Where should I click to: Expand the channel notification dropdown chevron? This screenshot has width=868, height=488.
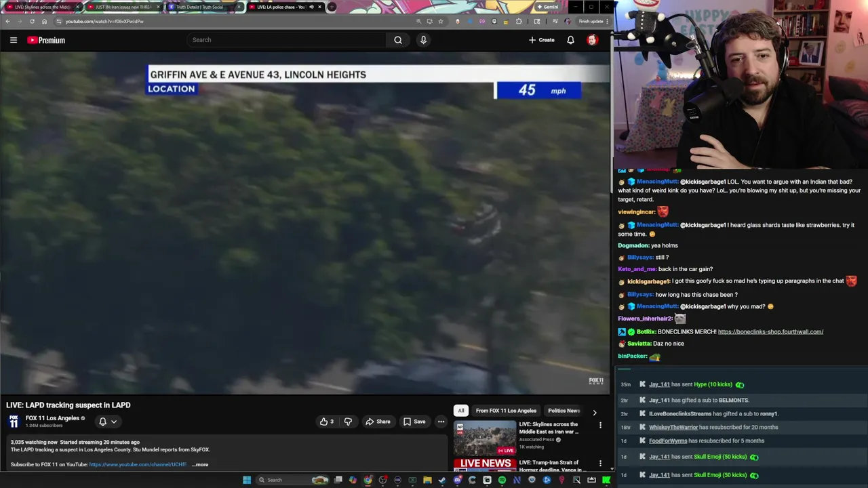point(114,422)
